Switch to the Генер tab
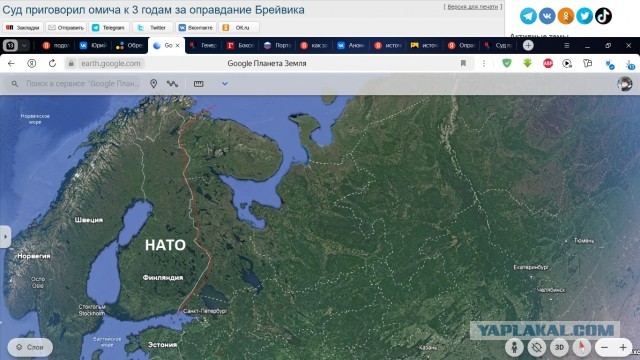The image size is (640, 360). pos(203,45)
